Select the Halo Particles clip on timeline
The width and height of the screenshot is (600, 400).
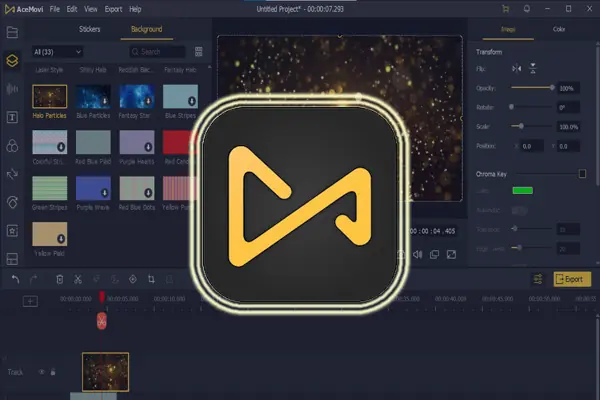point(106,372)
